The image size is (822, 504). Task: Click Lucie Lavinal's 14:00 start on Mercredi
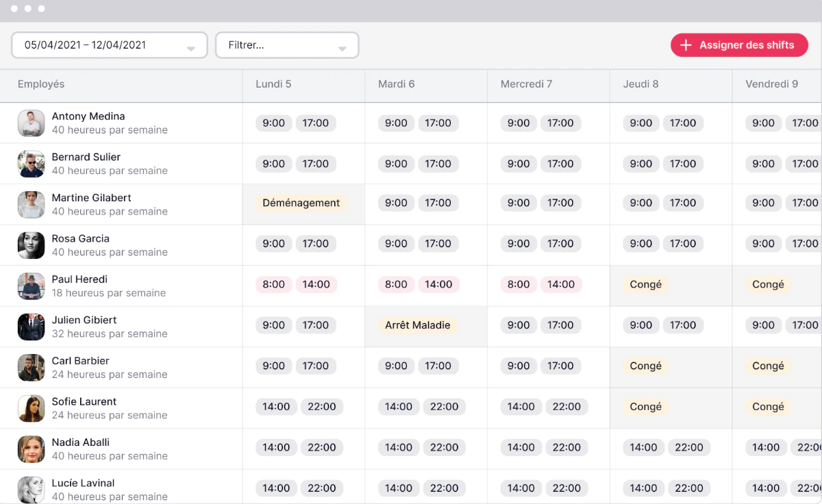pos(521,488)
